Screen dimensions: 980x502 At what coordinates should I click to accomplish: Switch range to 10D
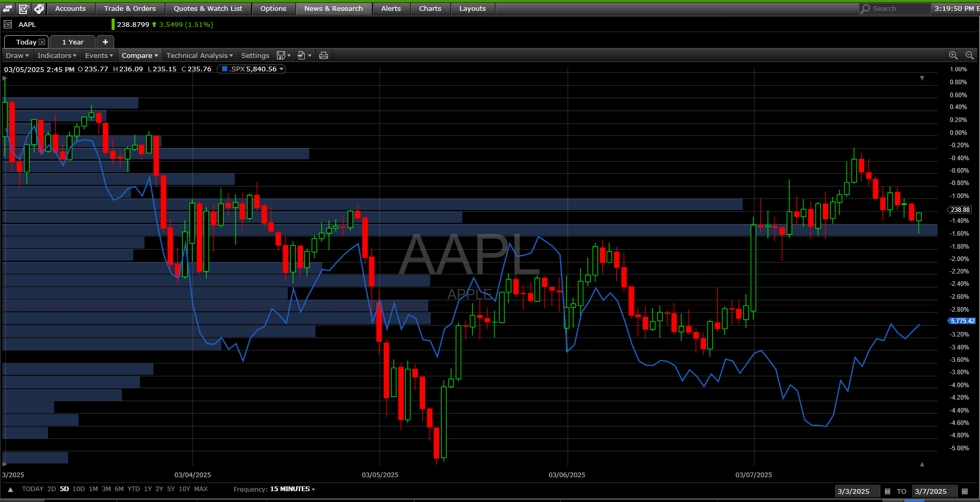[79, 489]
